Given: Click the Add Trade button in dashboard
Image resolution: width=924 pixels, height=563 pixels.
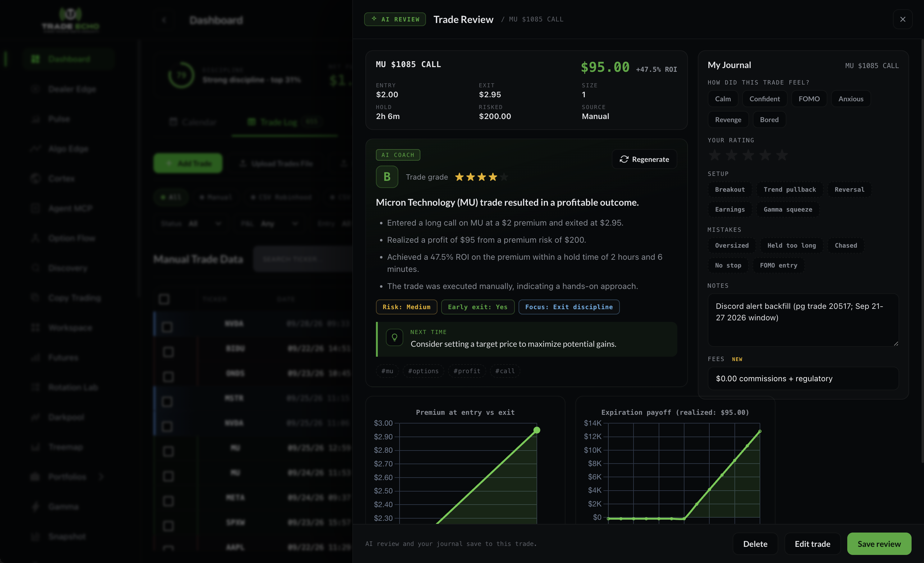Looking at the screenshot, I should pyautogui.click(x=188, y=163).
